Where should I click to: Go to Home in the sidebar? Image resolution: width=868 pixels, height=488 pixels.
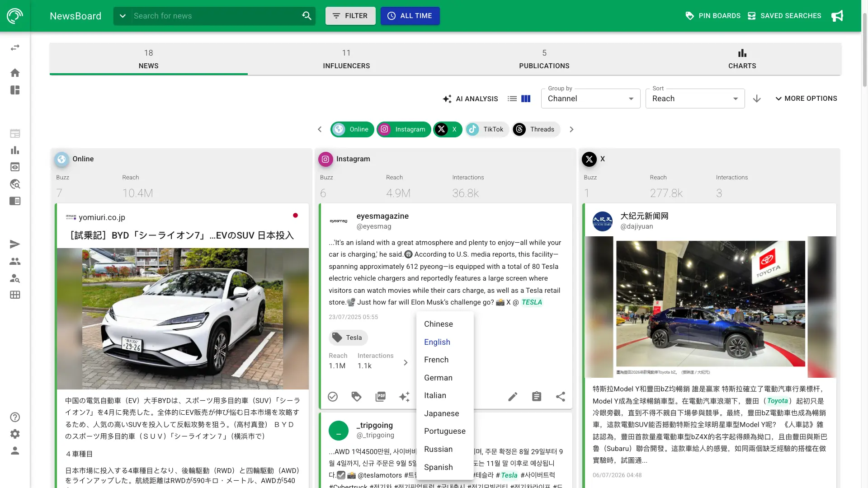point(15,73)
